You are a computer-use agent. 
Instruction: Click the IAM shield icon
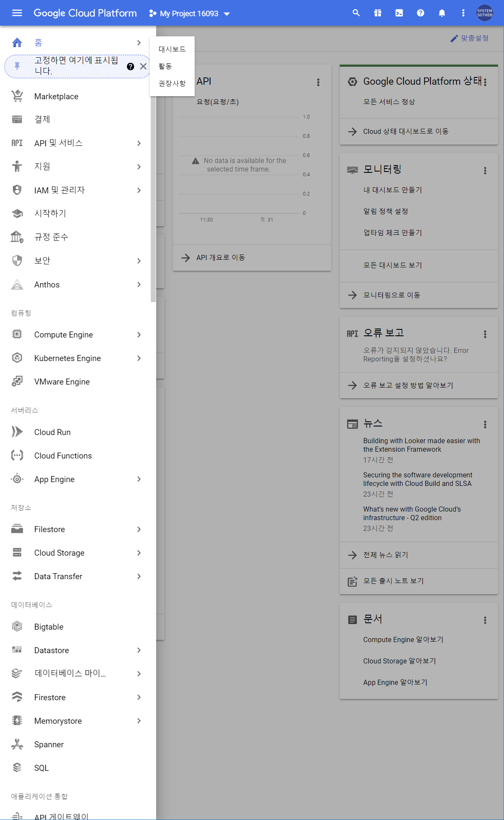coord(17,190)
